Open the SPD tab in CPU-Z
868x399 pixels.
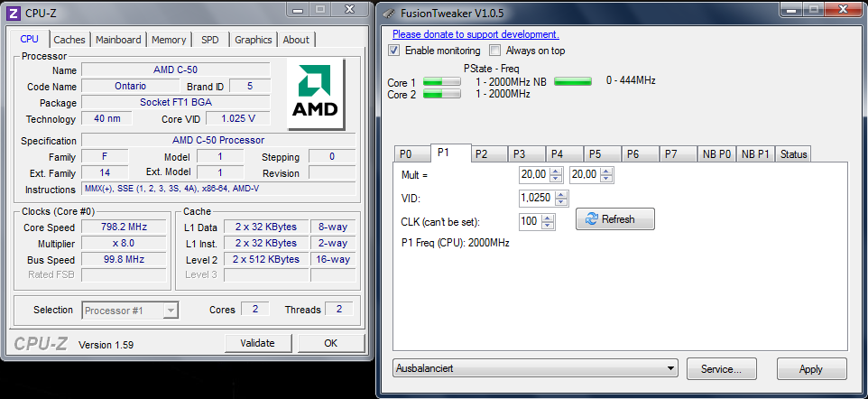(210, 40)
